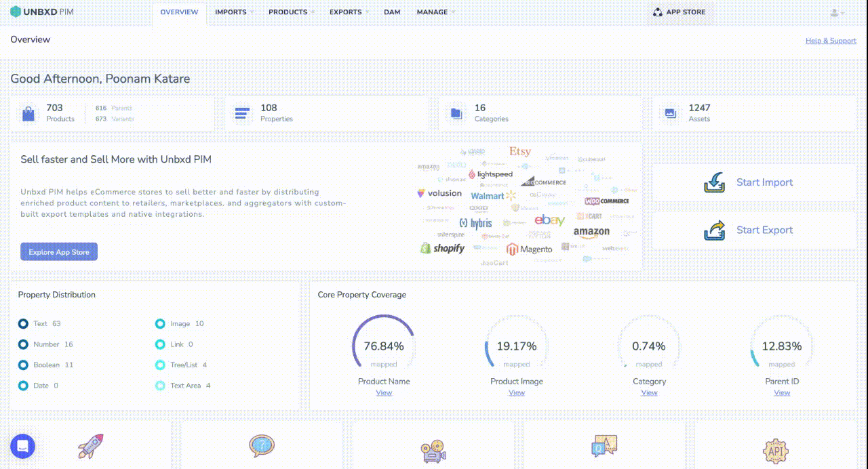
Task: Click the Assets image icon
Action: (671, 113)
